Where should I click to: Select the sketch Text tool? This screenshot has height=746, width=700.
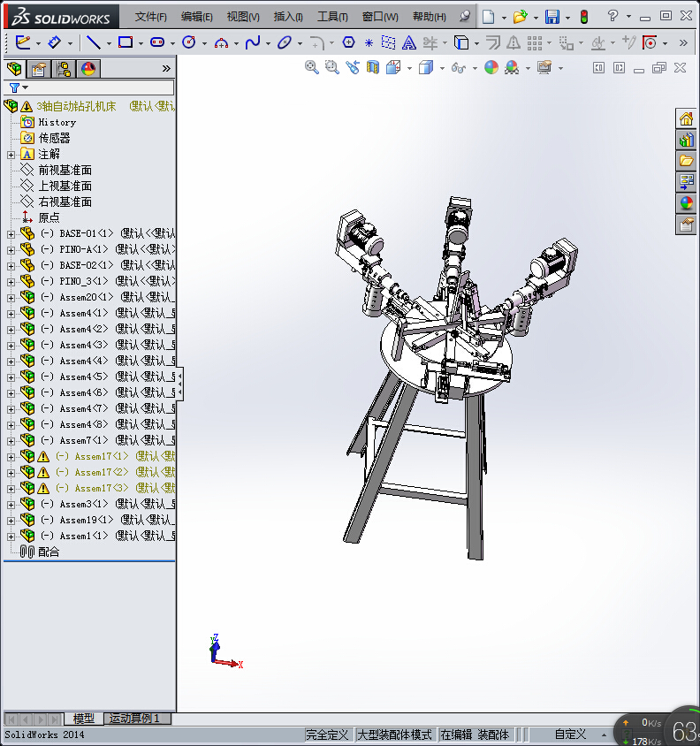tap(408, 42)
